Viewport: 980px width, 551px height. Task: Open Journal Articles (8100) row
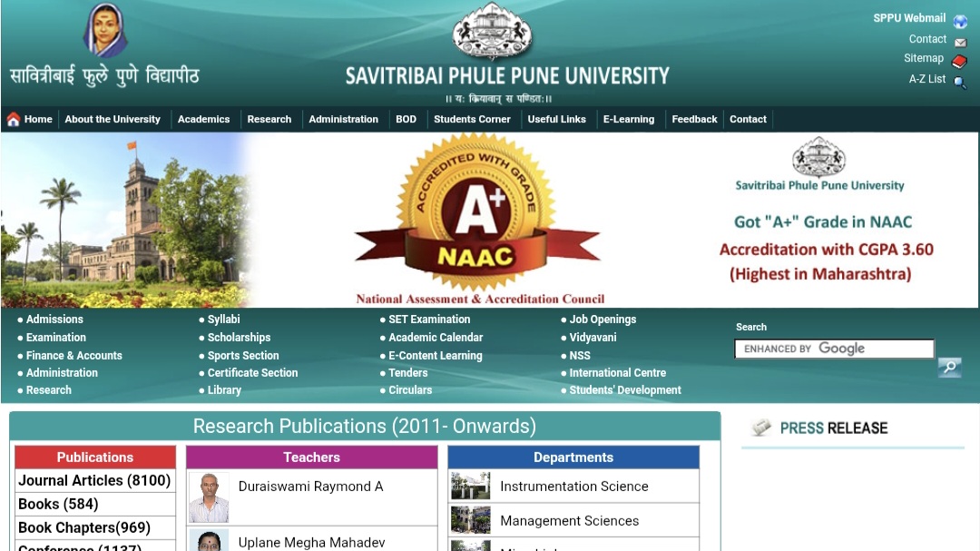click(95, 480)
